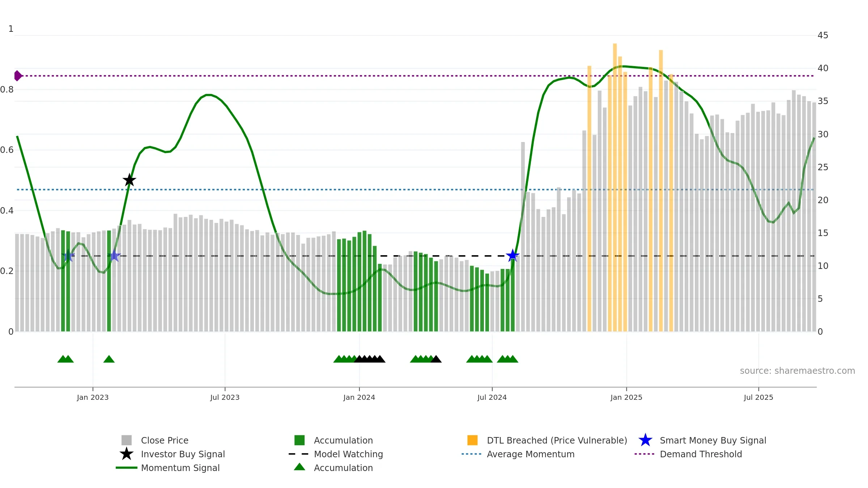Click the Jul 2025 axis label
This screenshot has width=868, height=488.
[758, 398]
